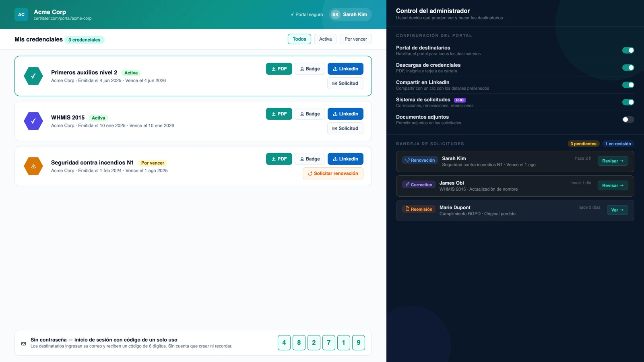Viewport: 644px width, 362px height.
Task: Click the envelope icon beside Sin contraseña
Action: (x=24, y=343)
